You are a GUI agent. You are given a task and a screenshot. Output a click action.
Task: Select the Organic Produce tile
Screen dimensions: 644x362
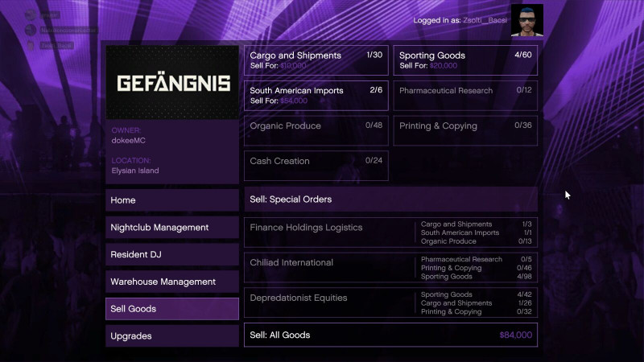[316, 131]
